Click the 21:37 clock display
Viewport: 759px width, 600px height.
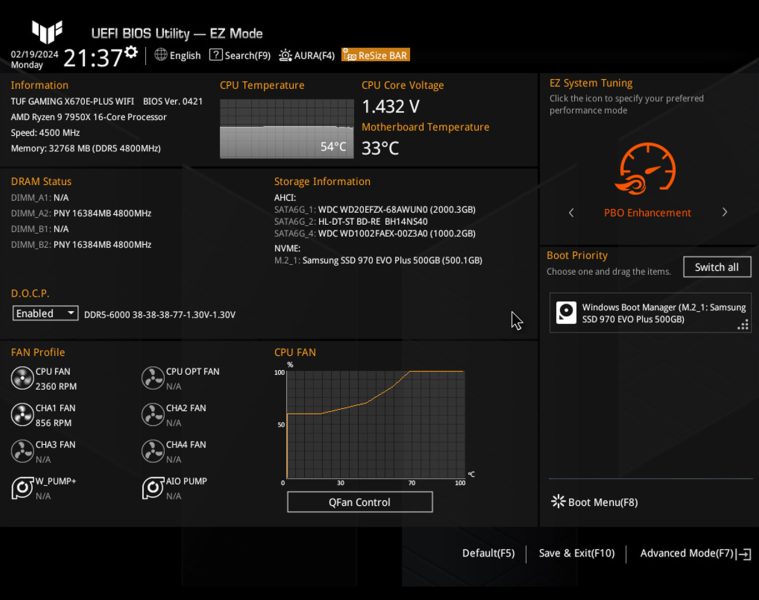point(93,58)
